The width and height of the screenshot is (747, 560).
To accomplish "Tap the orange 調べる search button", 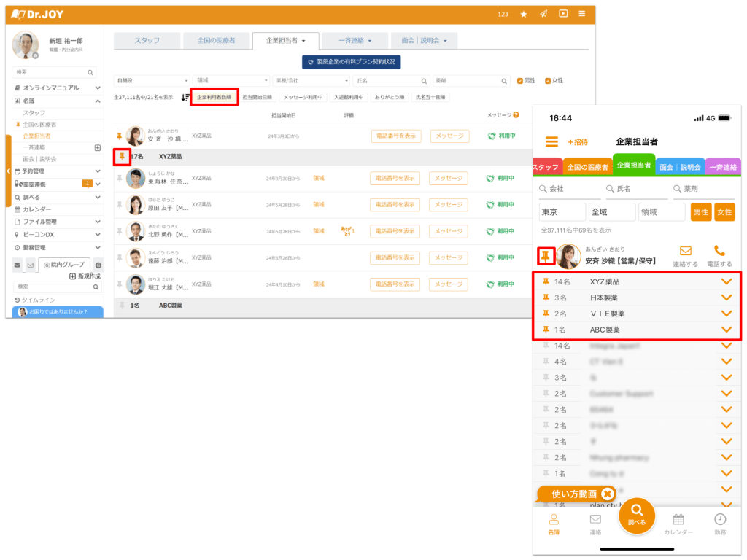I will click(636, 516).
